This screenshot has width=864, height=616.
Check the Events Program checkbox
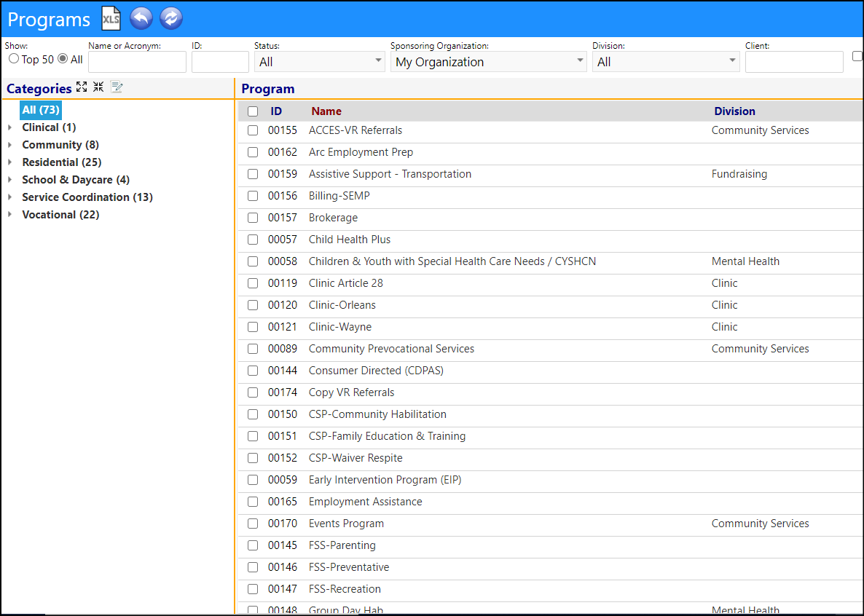[253, 524]
